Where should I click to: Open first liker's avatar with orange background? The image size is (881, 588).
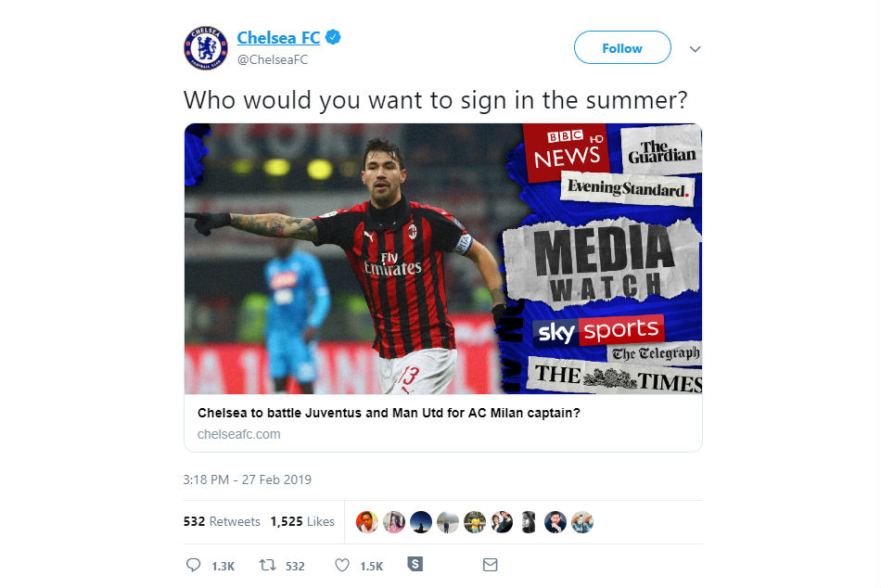[367, 522]
